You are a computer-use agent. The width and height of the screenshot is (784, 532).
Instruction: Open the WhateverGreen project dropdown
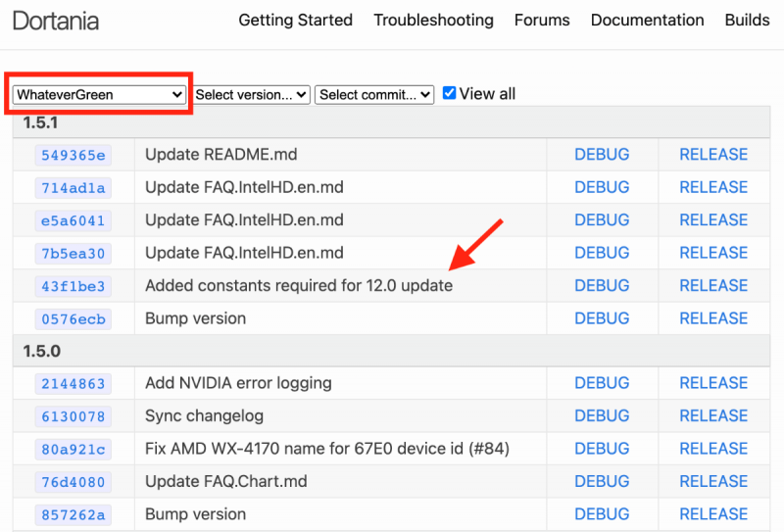coord(99,94)
